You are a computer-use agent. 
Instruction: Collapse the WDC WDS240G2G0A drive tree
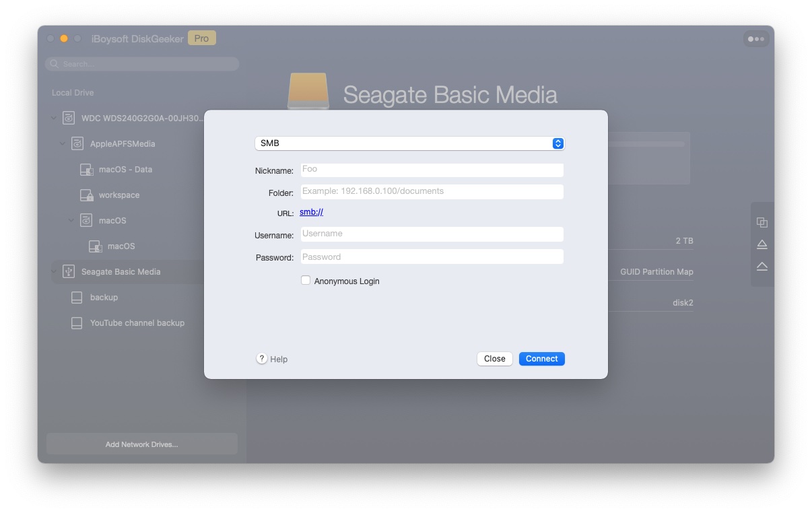54,118
